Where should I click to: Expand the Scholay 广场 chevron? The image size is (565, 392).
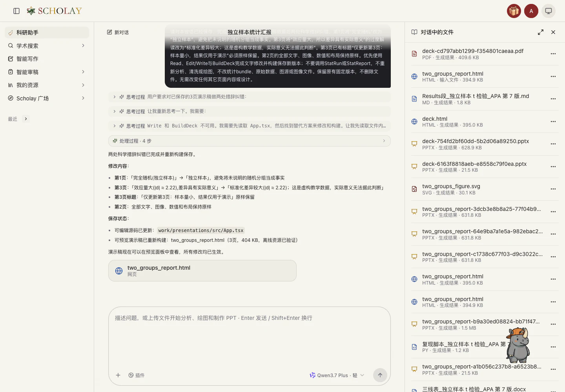coord(83,98)
